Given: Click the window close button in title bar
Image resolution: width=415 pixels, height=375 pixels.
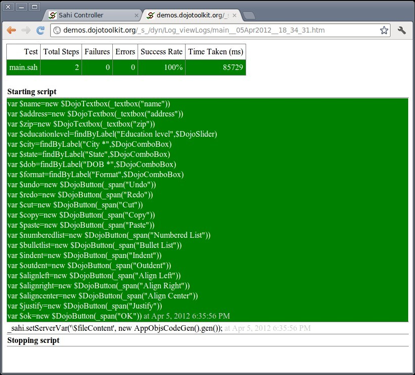Looking at the screenshot, I should (x=8, y=7).
